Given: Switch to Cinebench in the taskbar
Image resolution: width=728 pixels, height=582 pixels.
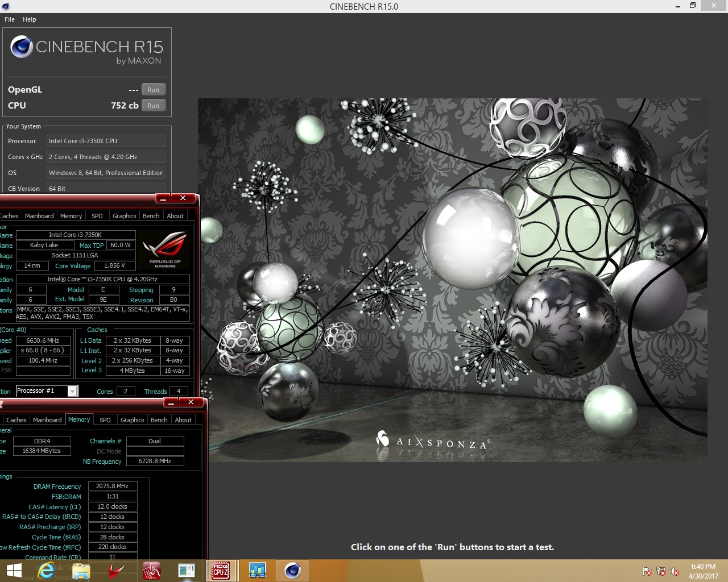Looking at the screenshot, I should [x=293, y=571].
